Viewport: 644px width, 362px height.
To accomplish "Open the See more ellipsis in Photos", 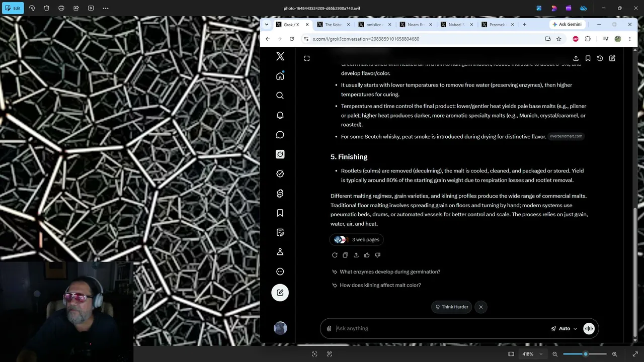I will [106, 8].
